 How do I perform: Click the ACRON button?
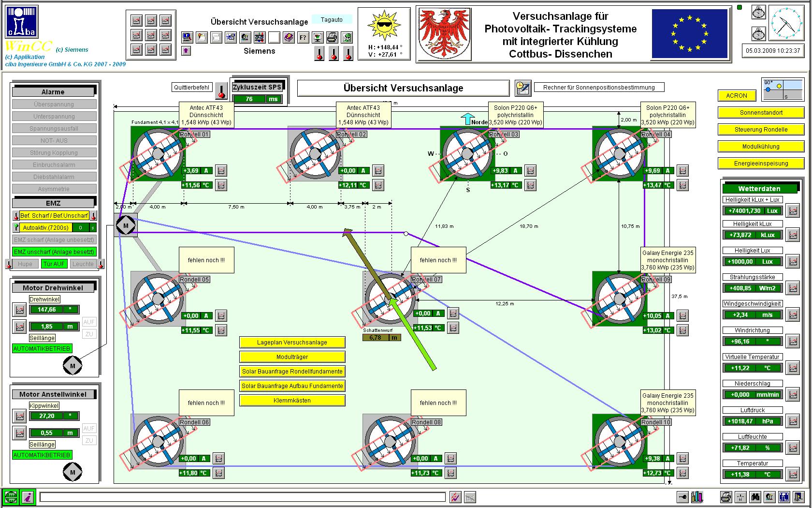coord(736,96)
